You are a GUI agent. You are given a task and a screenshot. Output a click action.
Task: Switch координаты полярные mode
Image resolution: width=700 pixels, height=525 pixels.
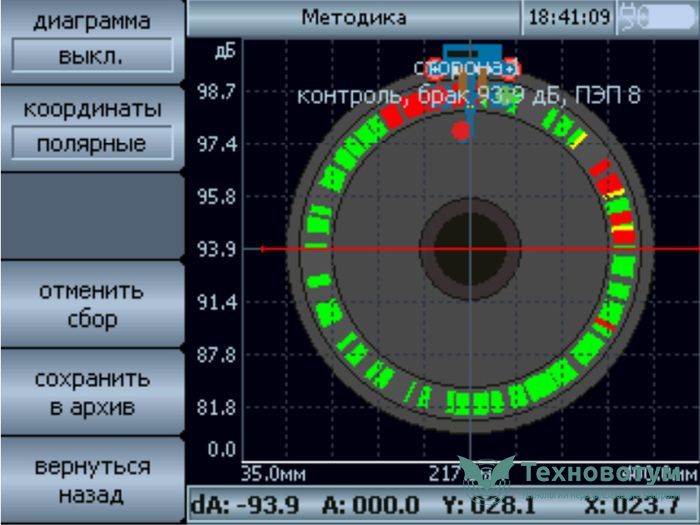tap(92, 129)
